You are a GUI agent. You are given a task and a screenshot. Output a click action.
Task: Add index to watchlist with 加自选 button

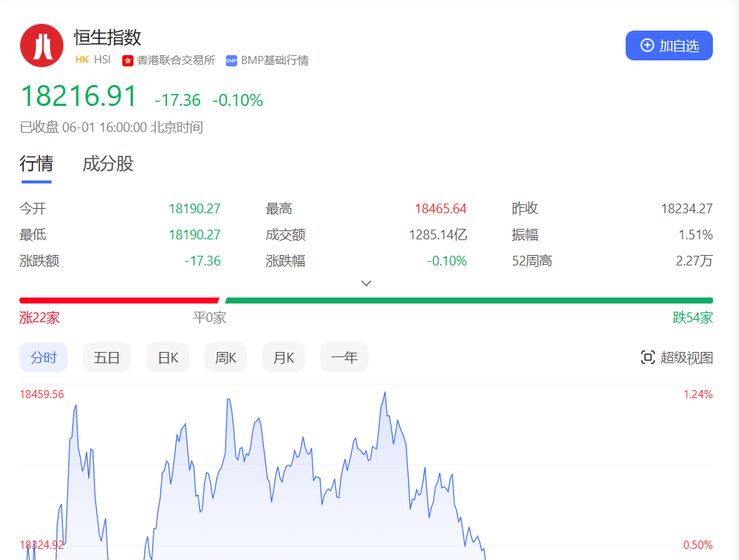click(669, 45)
